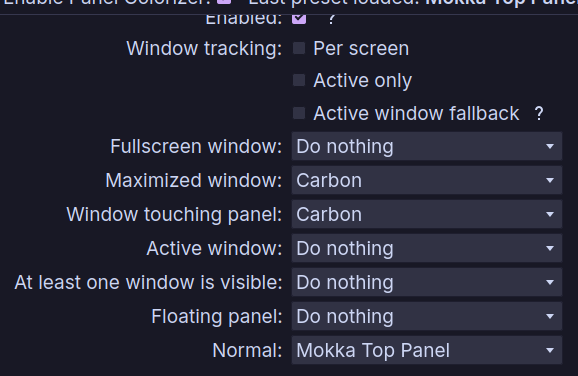Click the Per screen label text
The image size is (578, 376).
point(361,49)
